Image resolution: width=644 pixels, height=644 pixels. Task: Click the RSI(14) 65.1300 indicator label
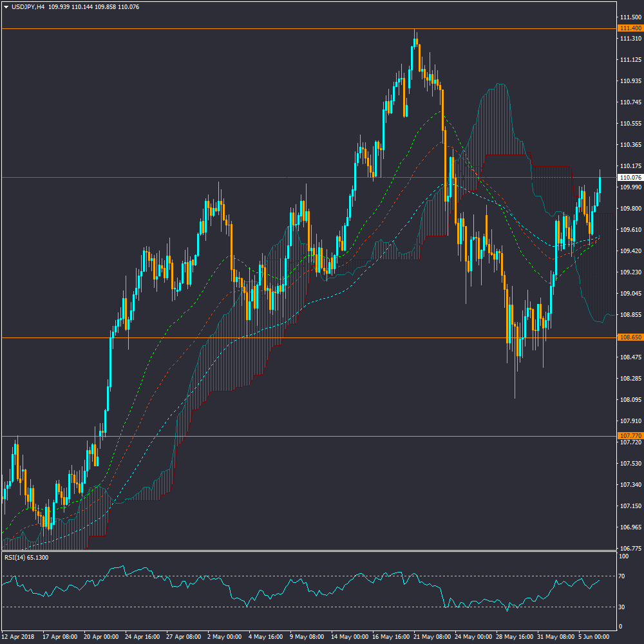(26, 557)
